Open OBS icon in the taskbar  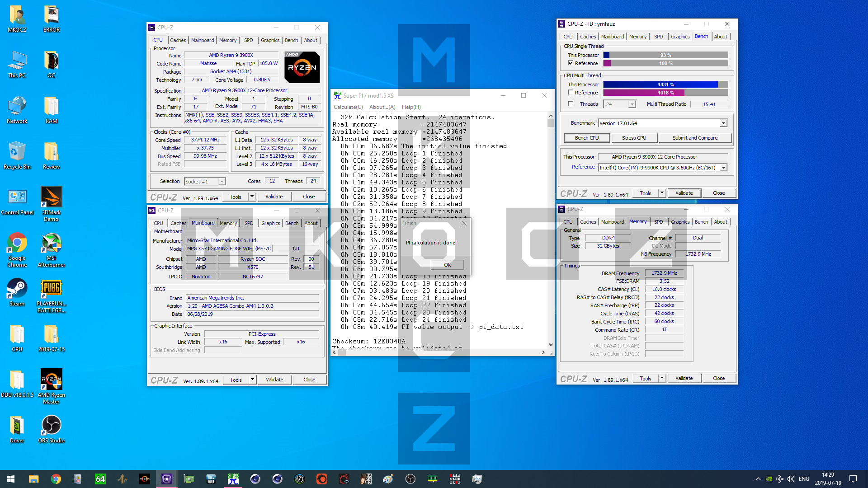410,479
